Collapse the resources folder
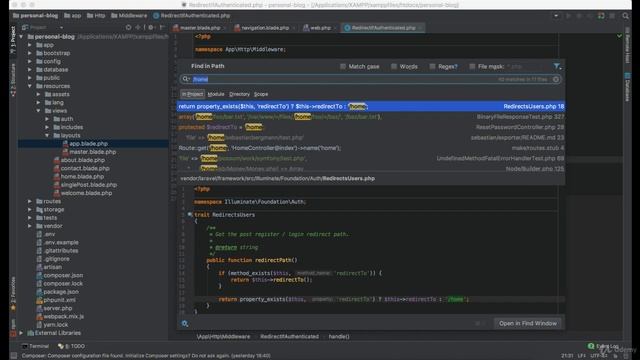Viewport: 640px width, 360px height. [30, 86]
